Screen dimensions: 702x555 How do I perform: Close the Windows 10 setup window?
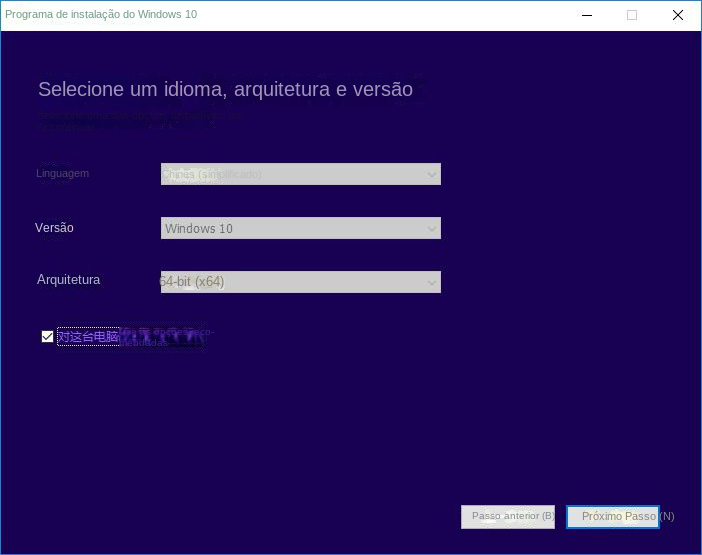click(677, 15)
